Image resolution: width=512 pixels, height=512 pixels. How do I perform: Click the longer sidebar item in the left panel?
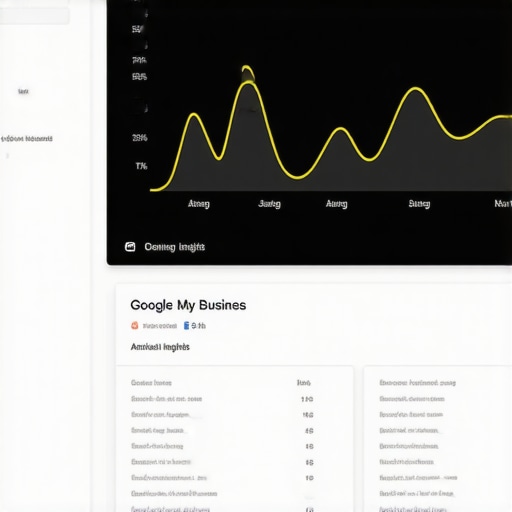pos(27,138)
